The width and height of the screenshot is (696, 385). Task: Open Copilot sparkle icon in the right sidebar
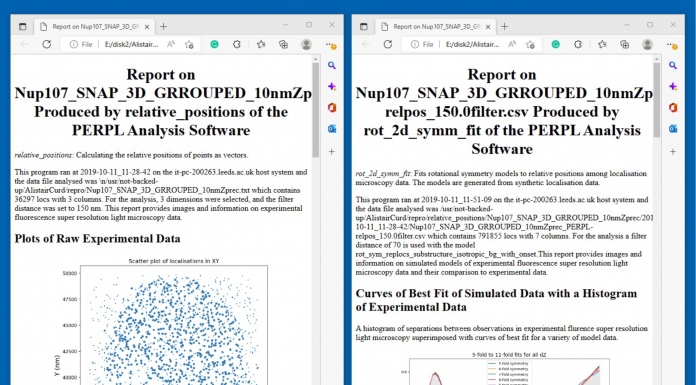pos(673,87)
